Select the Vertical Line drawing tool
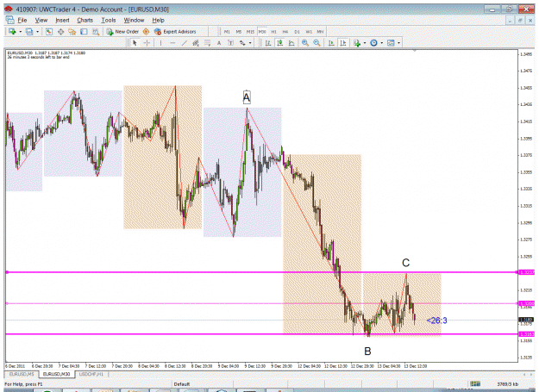 tap(160, 43)
